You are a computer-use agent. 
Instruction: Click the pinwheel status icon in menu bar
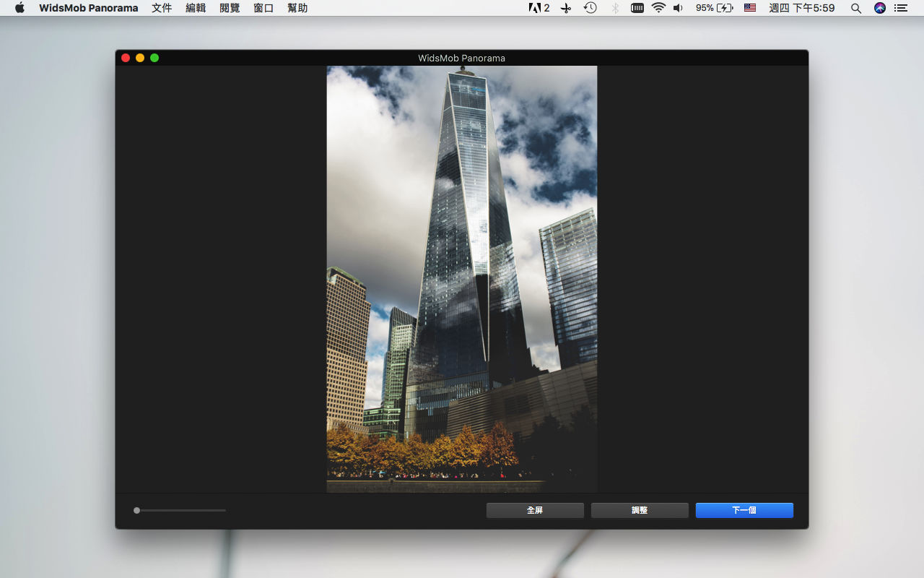[x=566, y=8]
